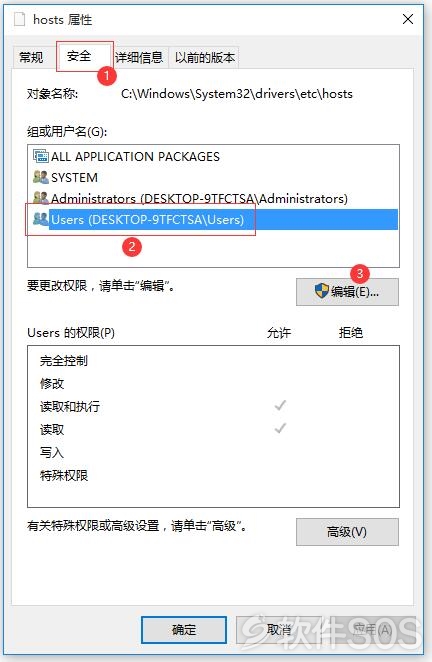Click the 取消 button

(279, 630)
